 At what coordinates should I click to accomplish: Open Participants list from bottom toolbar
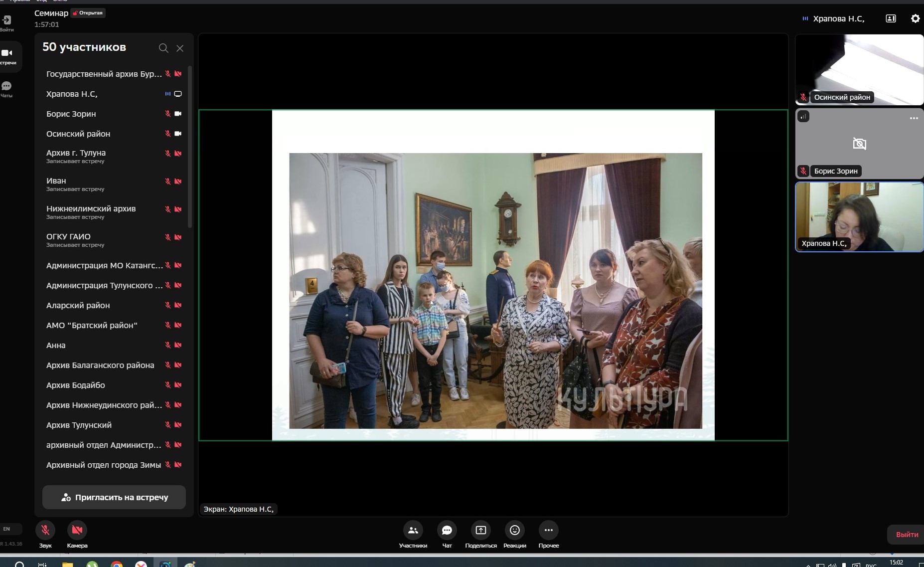click(x=413, y=530)
